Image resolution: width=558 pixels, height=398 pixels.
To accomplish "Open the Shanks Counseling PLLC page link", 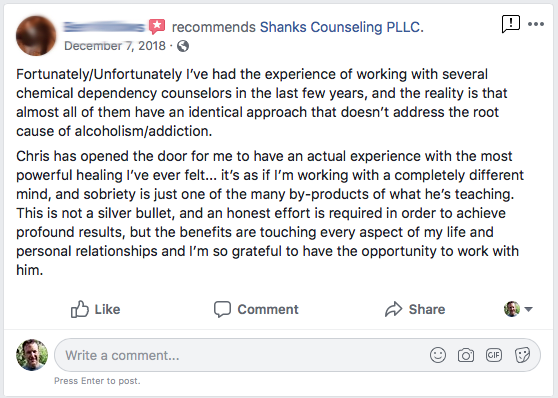I will tap(342, 27).
